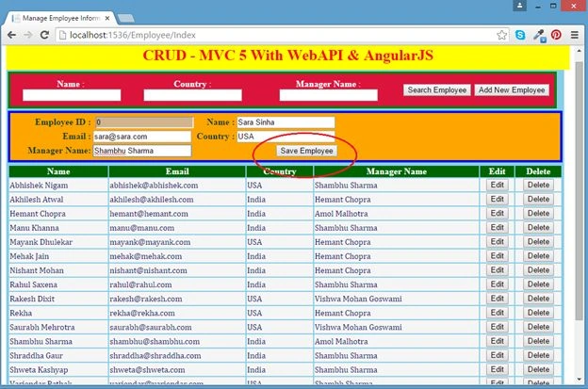
Task: Delete the Rakesh Dixit row
Action: (x=538, y=300)
